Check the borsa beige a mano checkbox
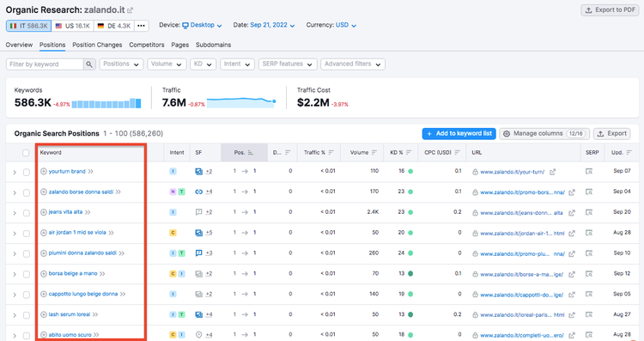Viewport: 644px width, 341px height. (27, 274)
